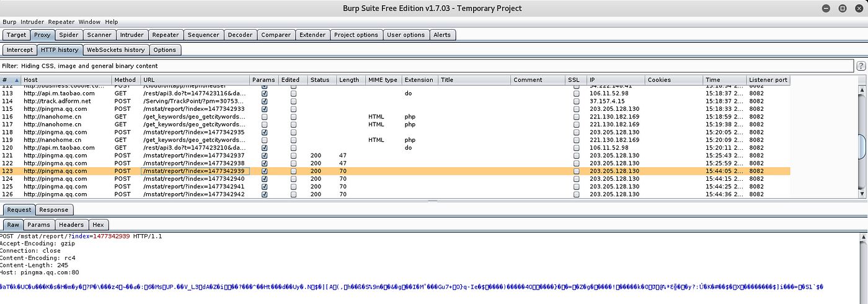Open the Project options tab
The width and height of the screenshot is (868, 304).
(356, 35)
